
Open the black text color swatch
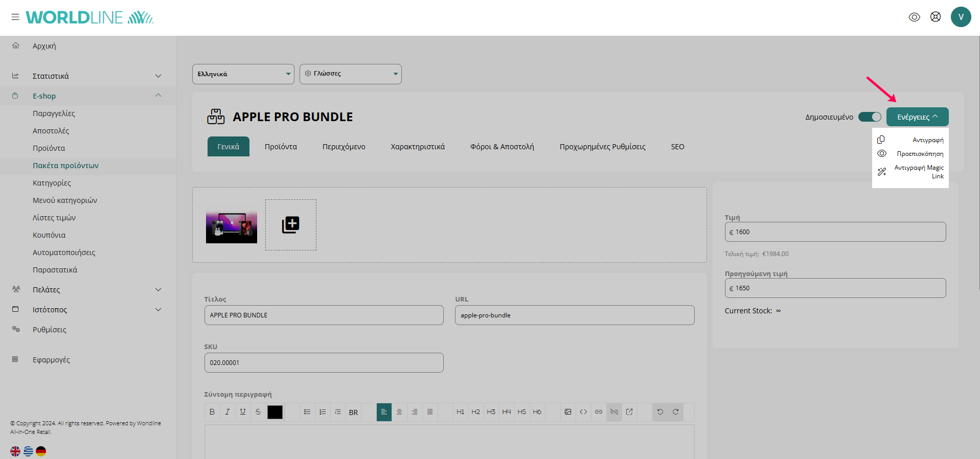tap(275, 412)
